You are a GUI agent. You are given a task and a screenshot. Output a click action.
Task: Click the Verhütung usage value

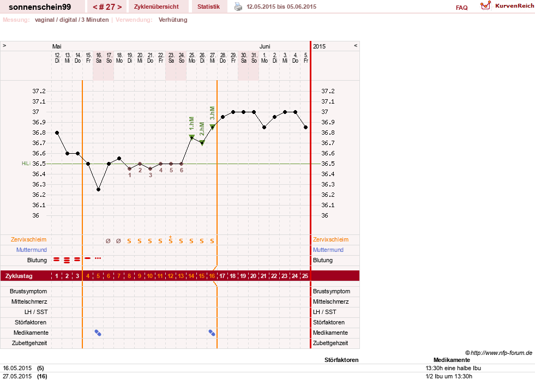coord(173,20)
